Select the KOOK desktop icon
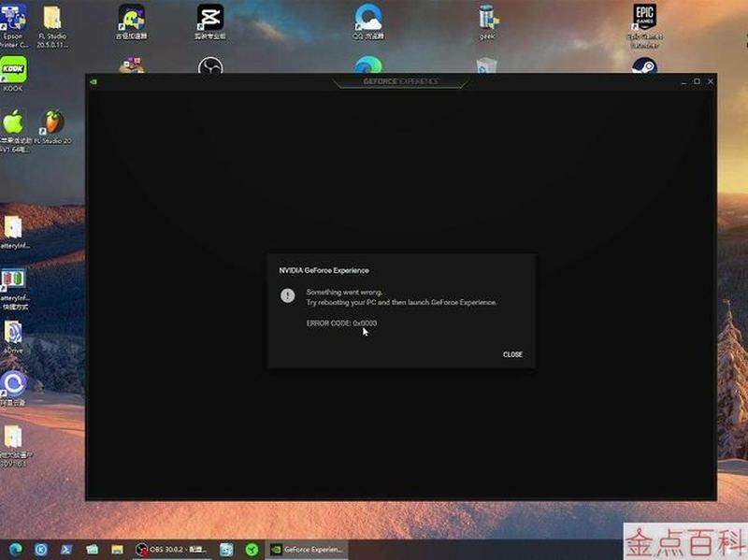The width and height of the screenshot is (748, 560). pyautogui.click(x=13, y=74)
